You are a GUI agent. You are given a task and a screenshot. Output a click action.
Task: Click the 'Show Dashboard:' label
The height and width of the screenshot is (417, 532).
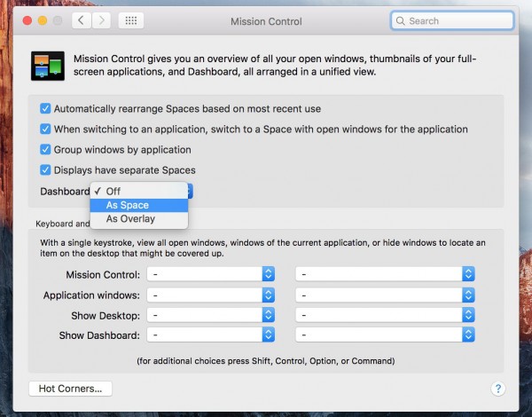[99, 335]
